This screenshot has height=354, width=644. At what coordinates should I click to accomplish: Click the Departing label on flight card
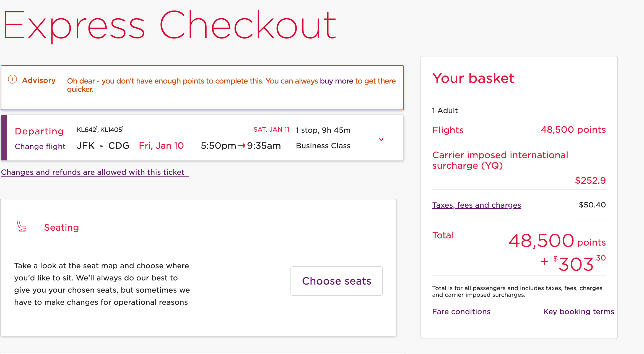(x=39, y=131)
